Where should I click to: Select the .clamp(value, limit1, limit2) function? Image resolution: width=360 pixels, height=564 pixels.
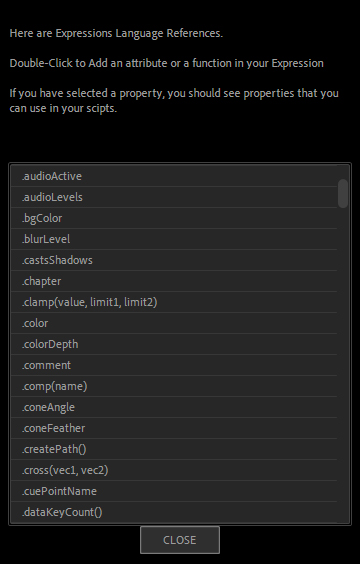(174, 302)
